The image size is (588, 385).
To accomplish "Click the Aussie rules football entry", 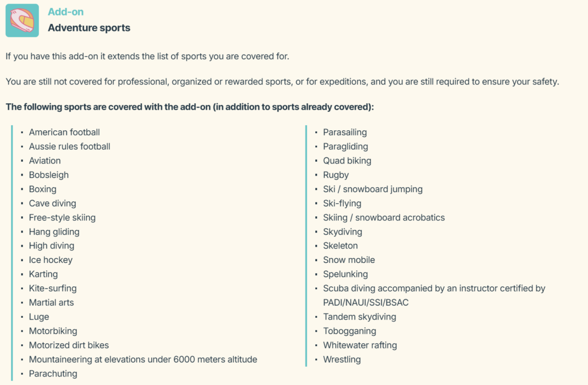I will [x=69, y=146].
